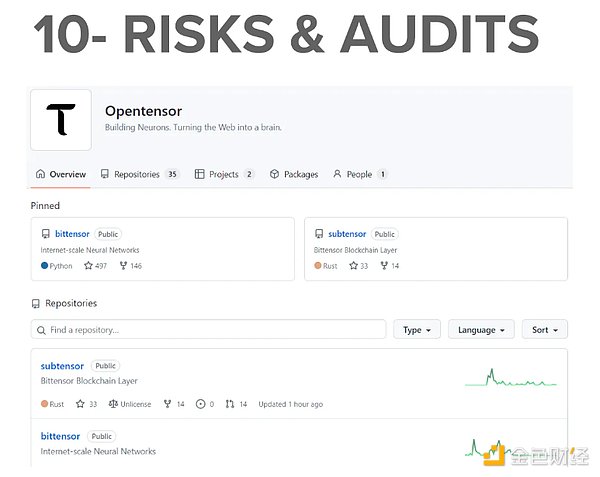Click fork icon on pinned subtensor card
This screenshot has width=600, height=477.
point(383,266)
